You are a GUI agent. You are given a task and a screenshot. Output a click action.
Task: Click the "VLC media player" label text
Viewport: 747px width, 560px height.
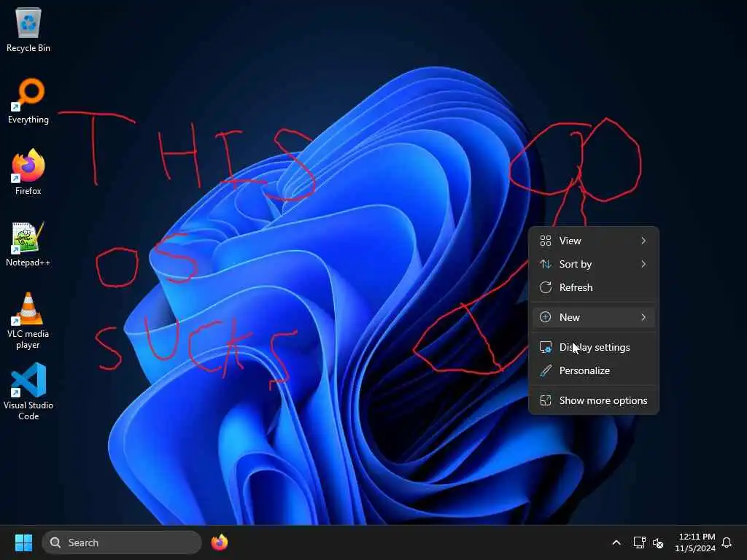(28, 339)
